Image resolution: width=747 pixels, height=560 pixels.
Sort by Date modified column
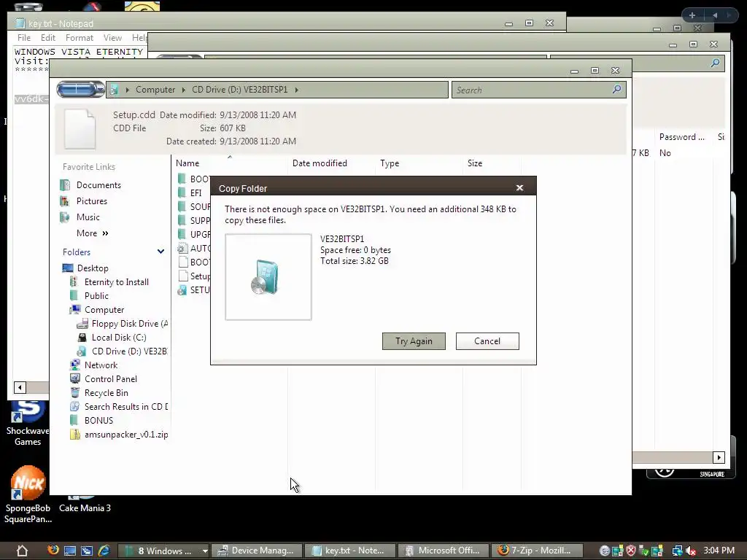point(320,163)
